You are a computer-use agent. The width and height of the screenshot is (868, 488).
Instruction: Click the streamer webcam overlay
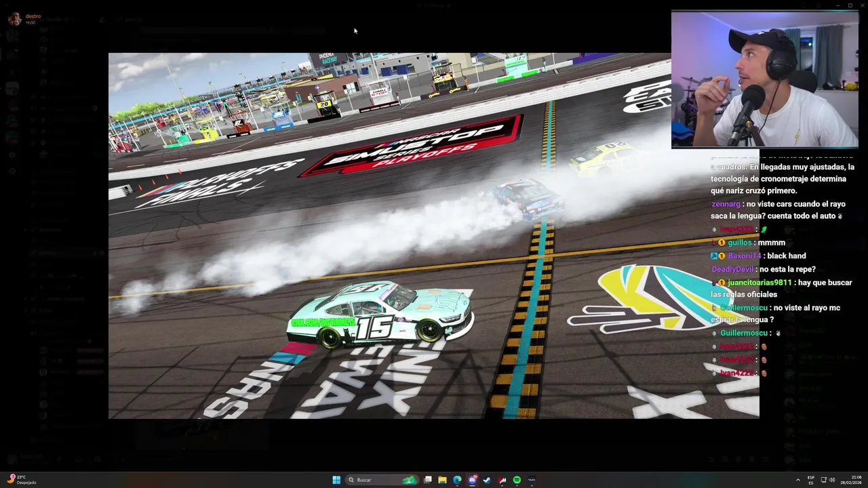point(765,79)
